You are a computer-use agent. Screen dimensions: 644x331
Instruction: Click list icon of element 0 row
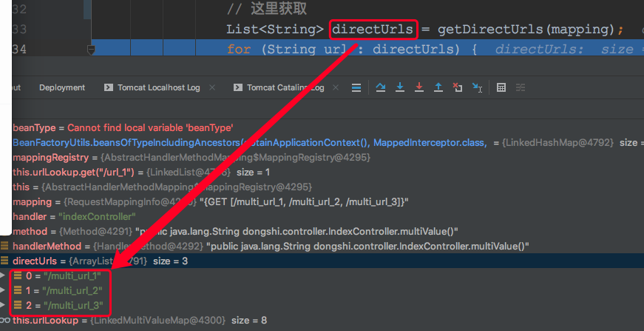[x=18, y=275]
